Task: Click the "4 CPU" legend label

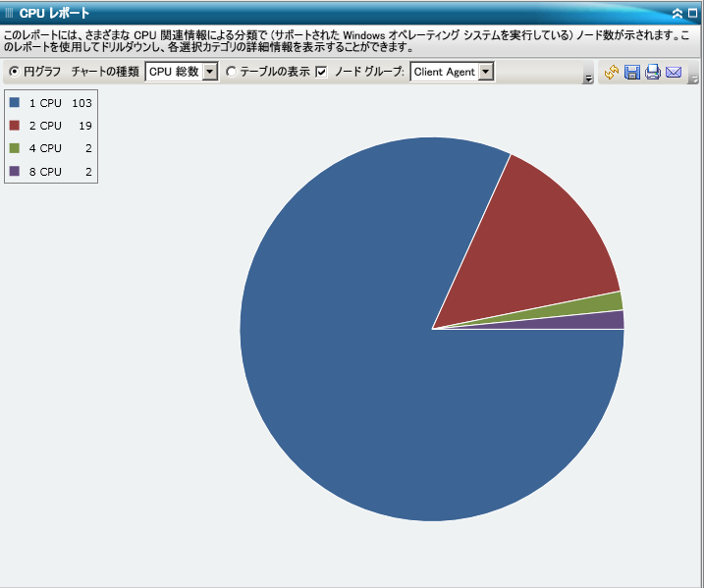Action: pos(45,148)
